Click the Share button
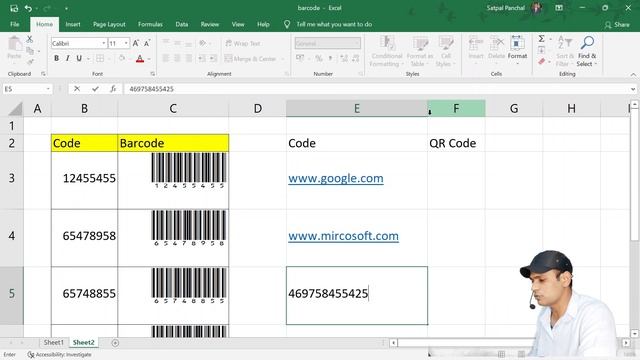 click(617, 25)
